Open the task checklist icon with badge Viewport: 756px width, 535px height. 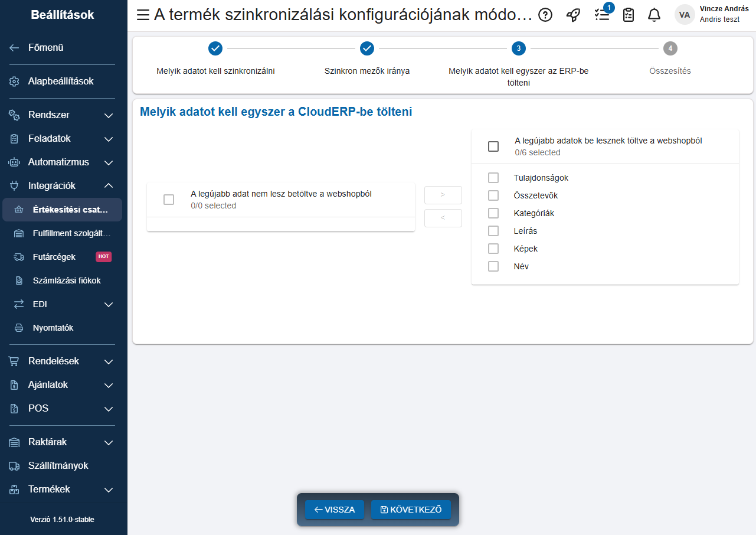[x=602, y=15]
